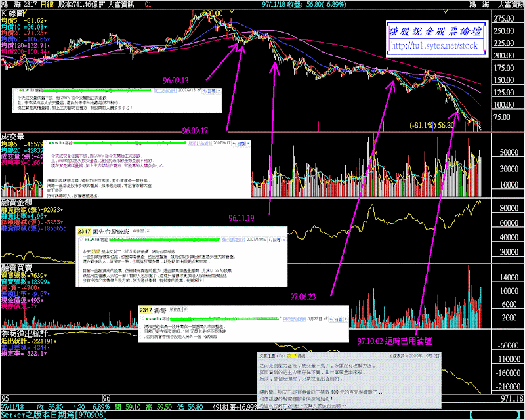This screenshot has height=420, width=525.
Task: Click the 融資買賣 panel title
Action: point(17,268)
